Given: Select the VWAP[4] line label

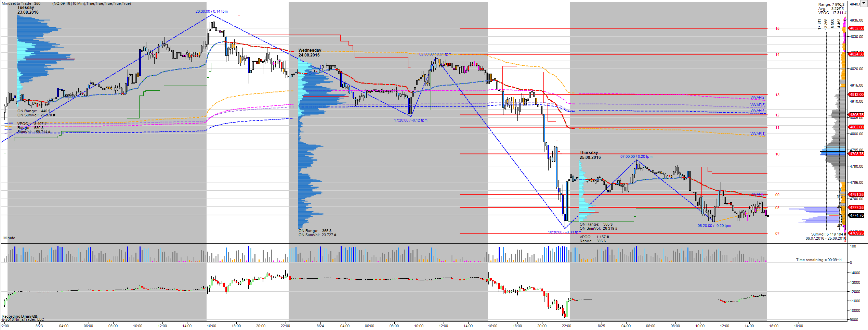Looking at the screenshot, I should (758, 110).
